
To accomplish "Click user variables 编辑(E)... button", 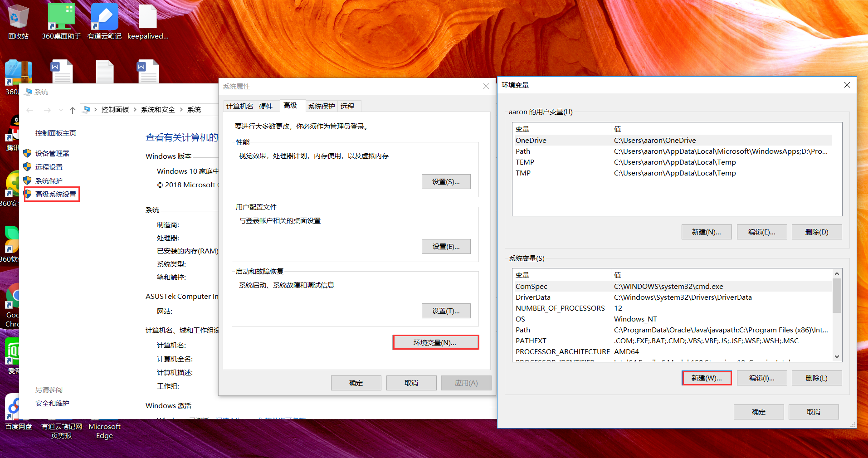I will 762,232.
